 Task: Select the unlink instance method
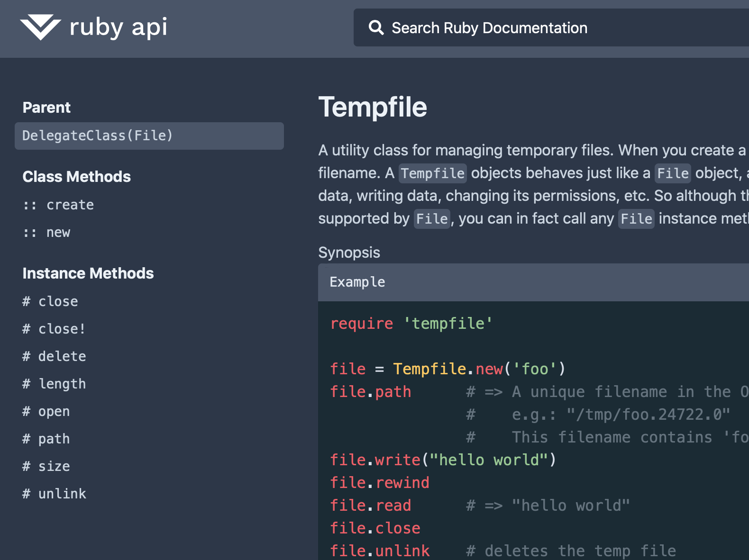coord(54,494)
